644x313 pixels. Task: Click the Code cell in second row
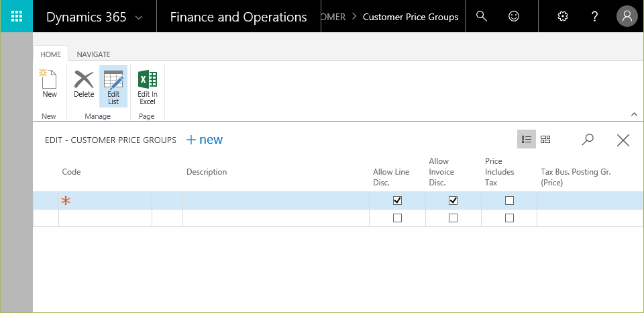(x=105, y=218)
